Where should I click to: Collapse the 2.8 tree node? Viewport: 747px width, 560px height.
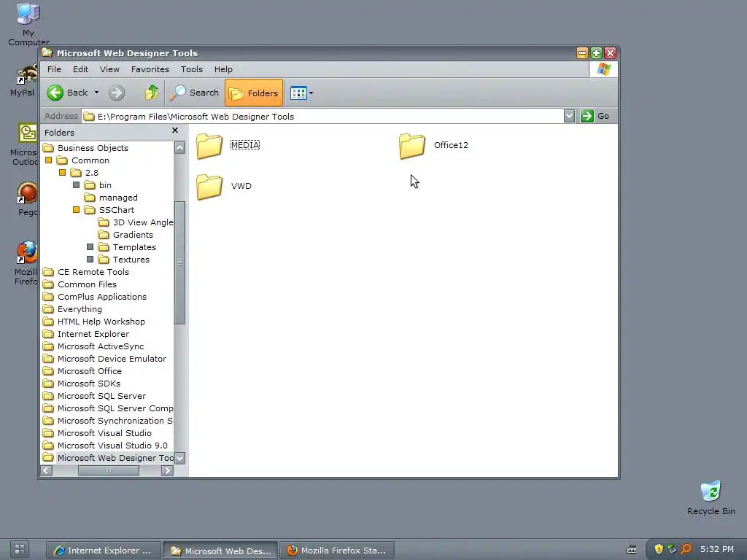click(x=63, y=173)
